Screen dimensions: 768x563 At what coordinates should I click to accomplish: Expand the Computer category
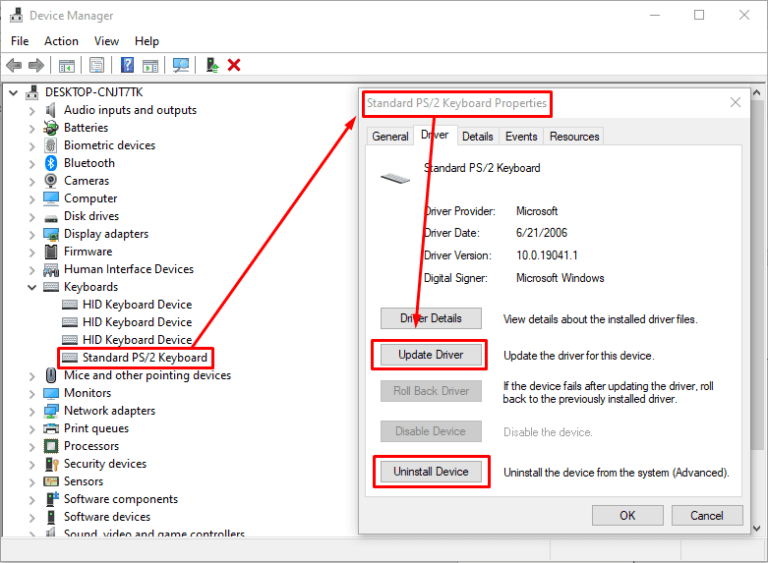(32, 199)
